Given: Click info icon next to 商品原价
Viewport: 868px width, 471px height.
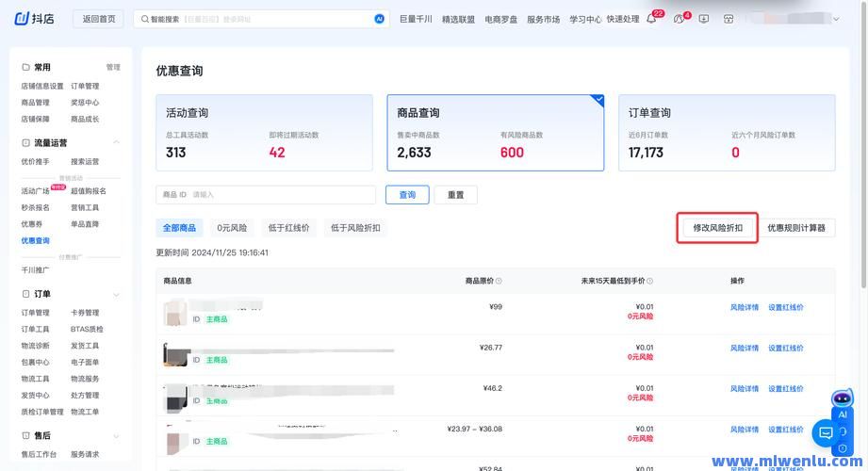Looking at the screenshot, I should (x=499, y=281).
